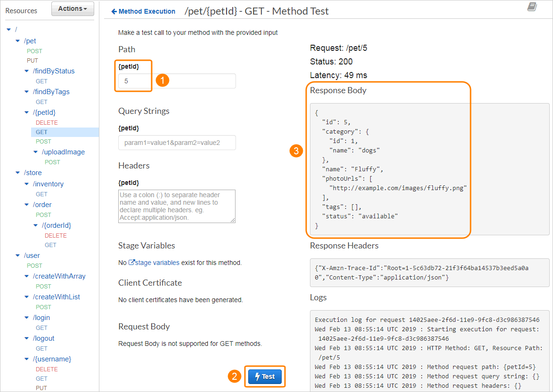Viewport: 553px width, 392px height.
Task: Select the DELETE method under /{petId}
Action: tap(46, 122)
